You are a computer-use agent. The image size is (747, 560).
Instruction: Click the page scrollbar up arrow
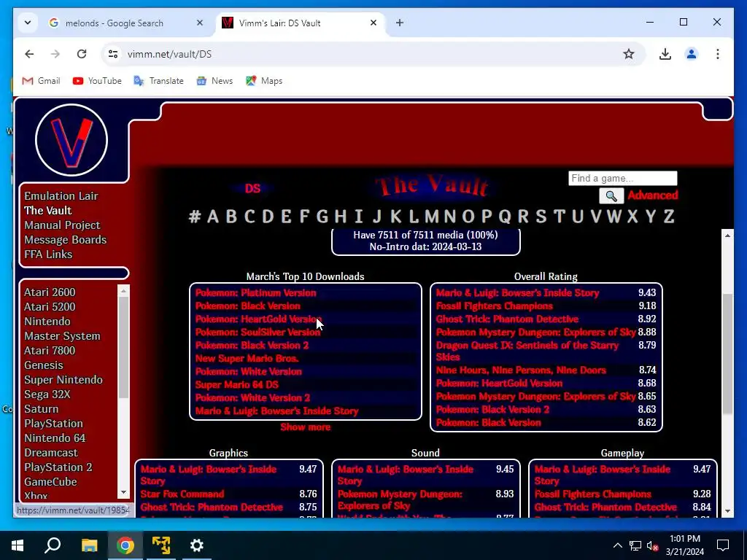pos(727,236)
